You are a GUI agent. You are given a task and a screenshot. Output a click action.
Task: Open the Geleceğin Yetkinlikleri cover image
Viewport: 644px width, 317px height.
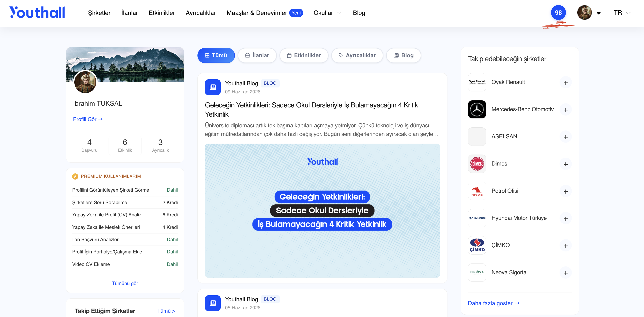322,211
